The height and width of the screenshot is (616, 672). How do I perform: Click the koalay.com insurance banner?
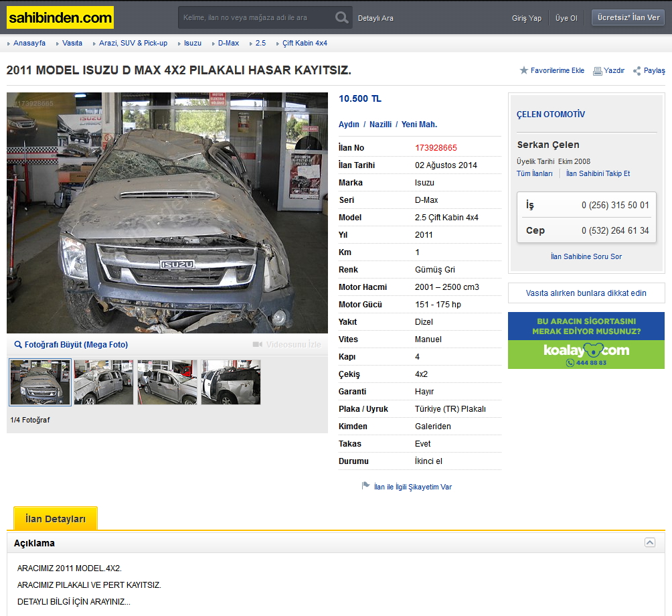[586, 340]
